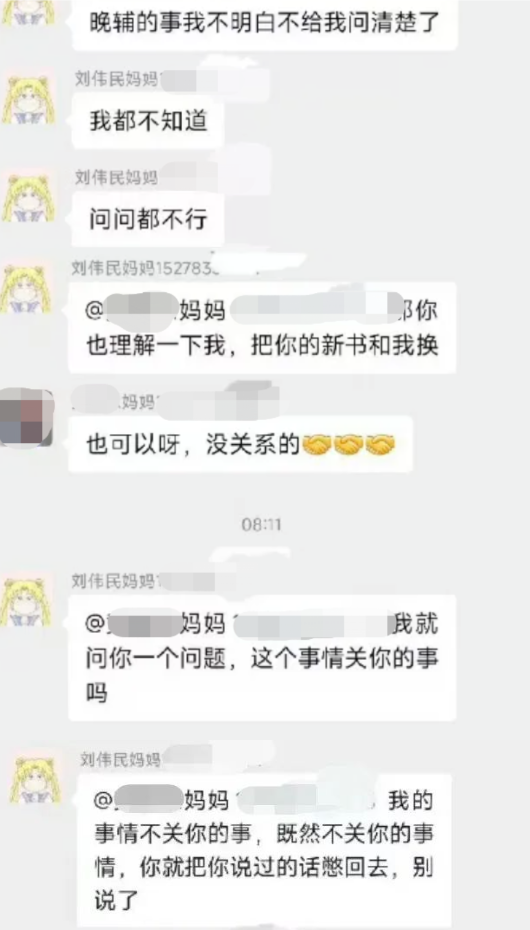This screenshot has height=930, width=530.
Task: Tap the handshake emojis in the reply
Action: (349, 444)
